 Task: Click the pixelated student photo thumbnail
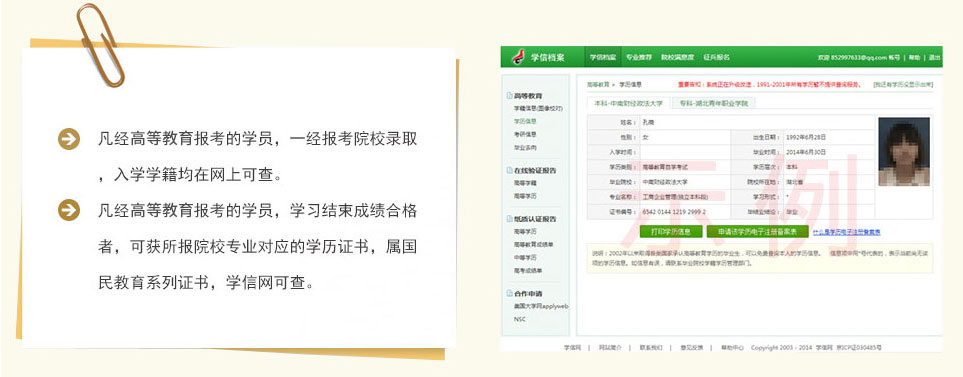[x=903, y=151]
